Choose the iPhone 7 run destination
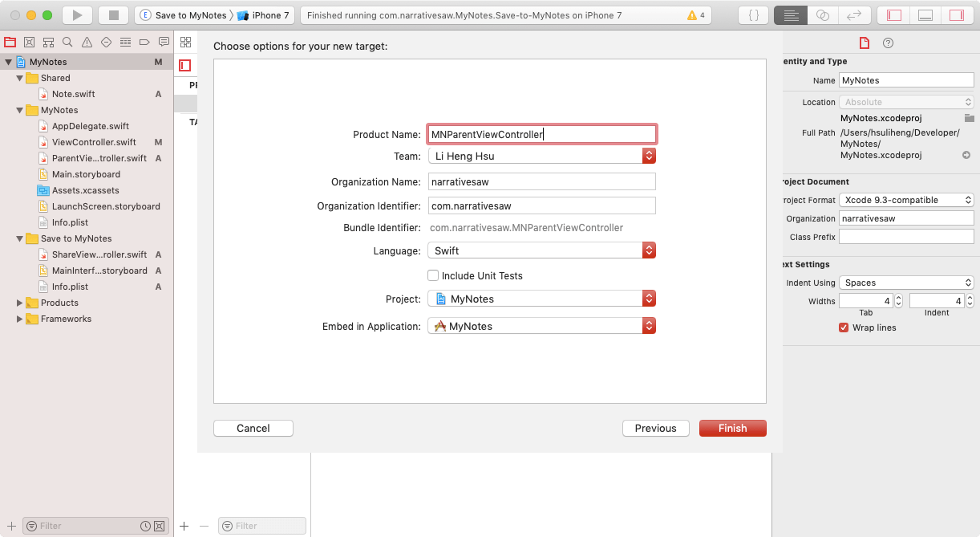This screenshot has height=537, width=980. (263, 15)
